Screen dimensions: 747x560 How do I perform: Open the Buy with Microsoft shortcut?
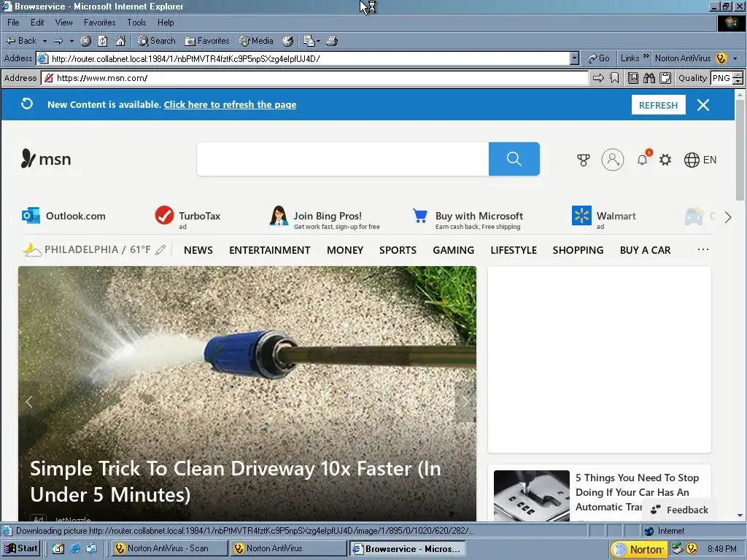468,219
